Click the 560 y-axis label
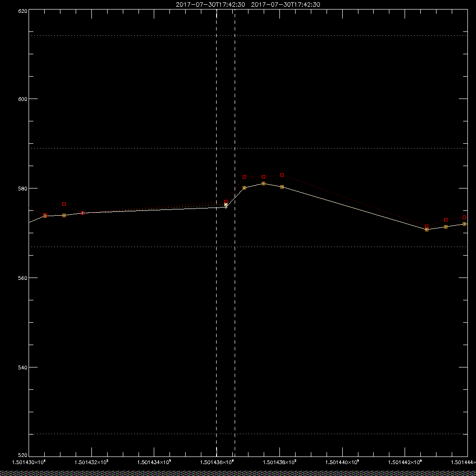 coord(23,278)
